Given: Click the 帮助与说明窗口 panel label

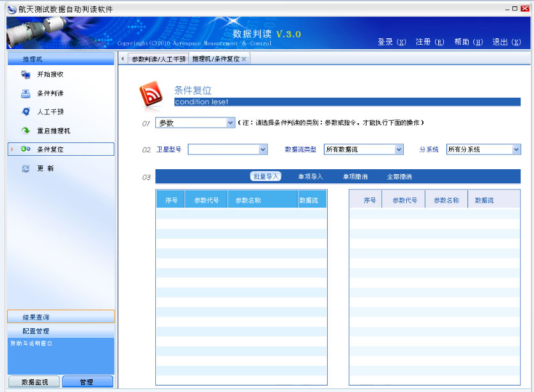Looking at the screenshot, I should point(31,343).
